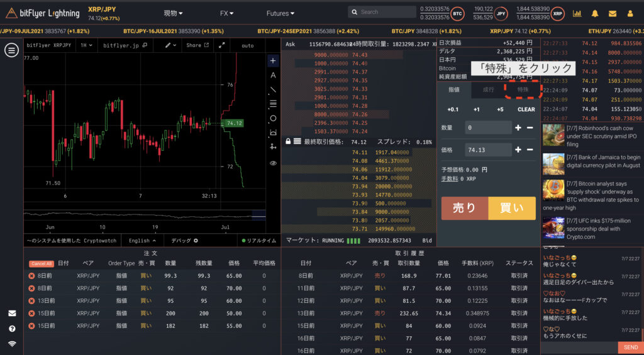This screenshot has height=355, width=644.
Task: Click the Search input field
Action: (382, 12)
